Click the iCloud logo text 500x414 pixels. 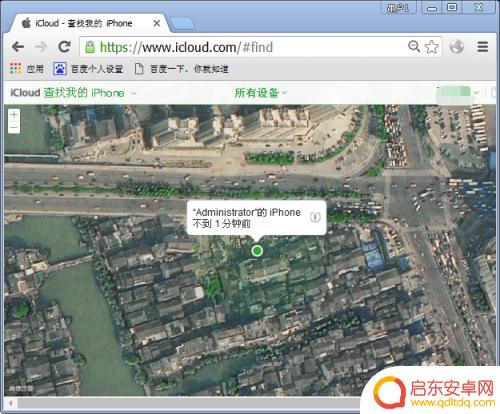(x=25, y=93)
